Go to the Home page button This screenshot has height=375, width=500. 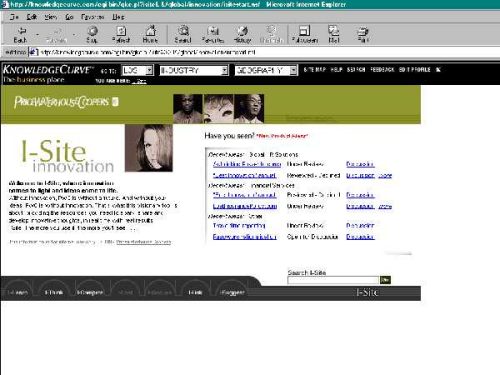coord(150,35)
